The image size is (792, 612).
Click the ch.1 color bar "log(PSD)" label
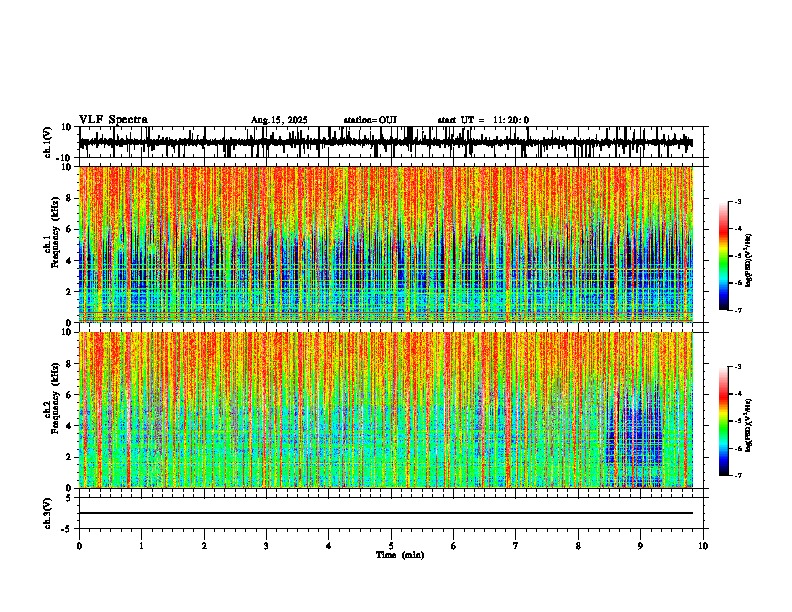pos(749,261)
